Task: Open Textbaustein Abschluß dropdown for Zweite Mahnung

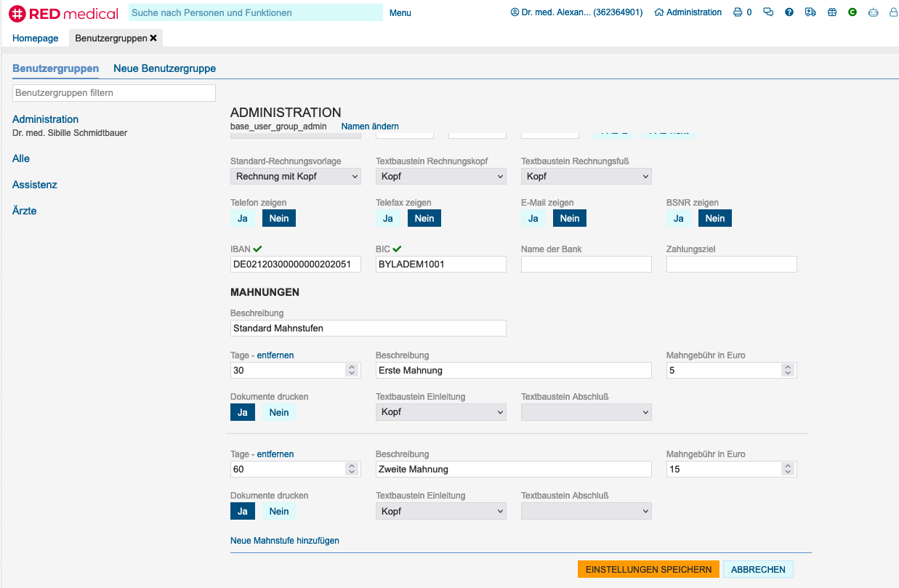Action: pyautogui.click(x=586, y=511)
